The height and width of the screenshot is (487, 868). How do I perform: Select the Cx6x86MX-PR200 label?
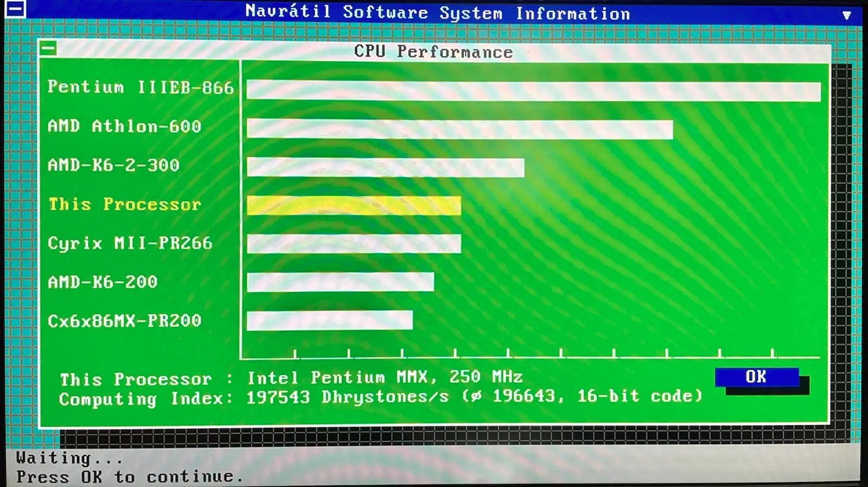124,321
